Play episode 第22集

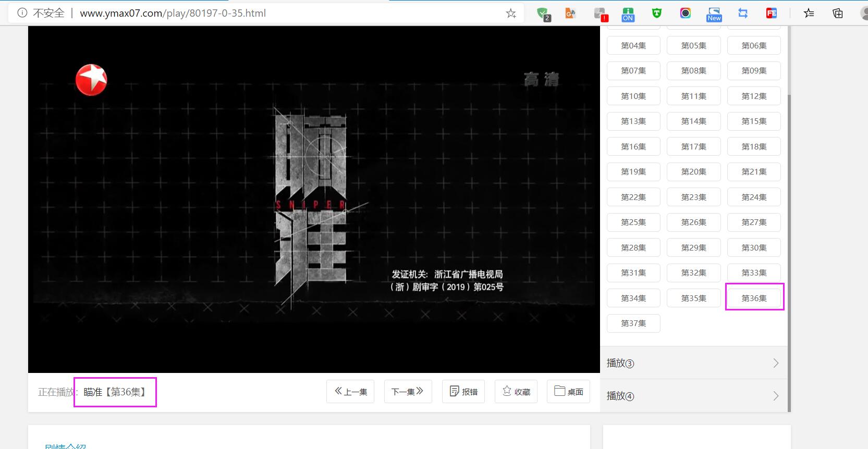(633, 197)
